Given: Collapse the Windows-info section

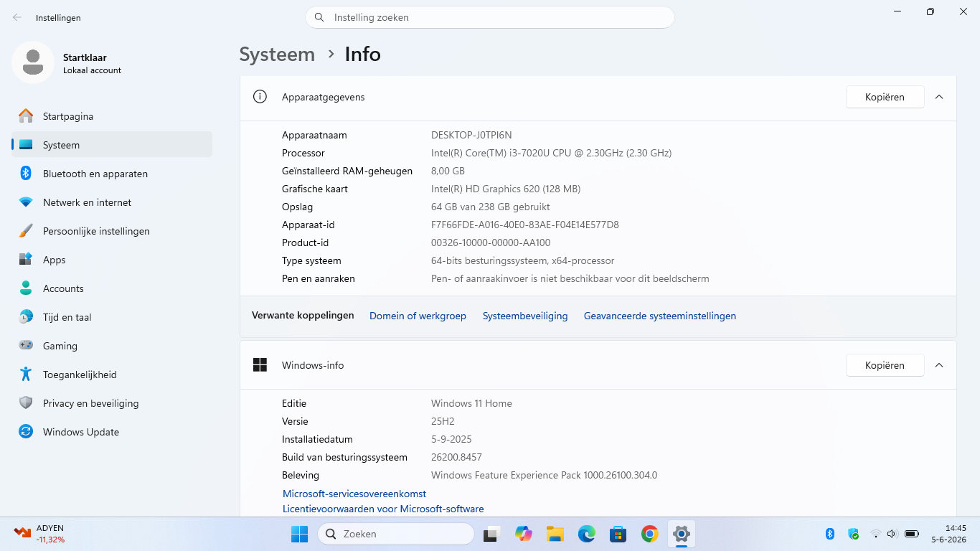Looking at the screenshot, I should pos(939,365).
